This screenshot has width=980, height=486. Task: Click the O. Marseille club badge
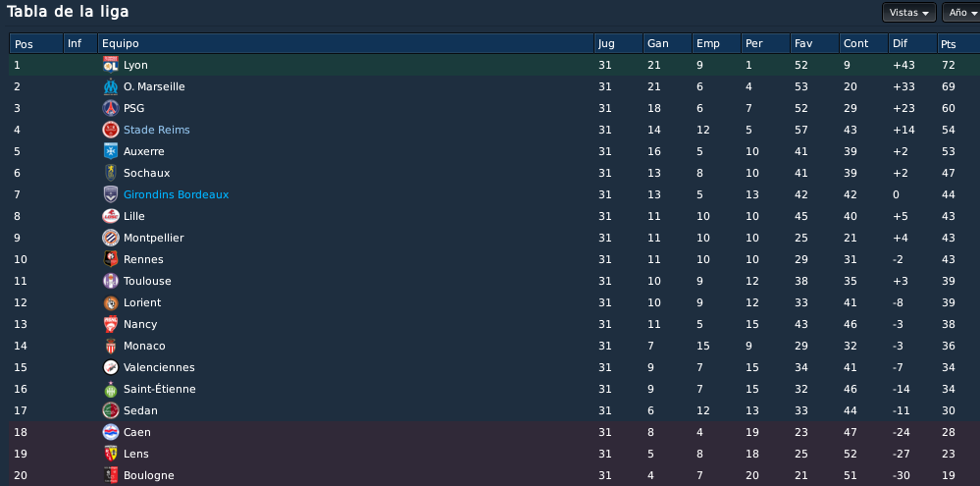111,86
